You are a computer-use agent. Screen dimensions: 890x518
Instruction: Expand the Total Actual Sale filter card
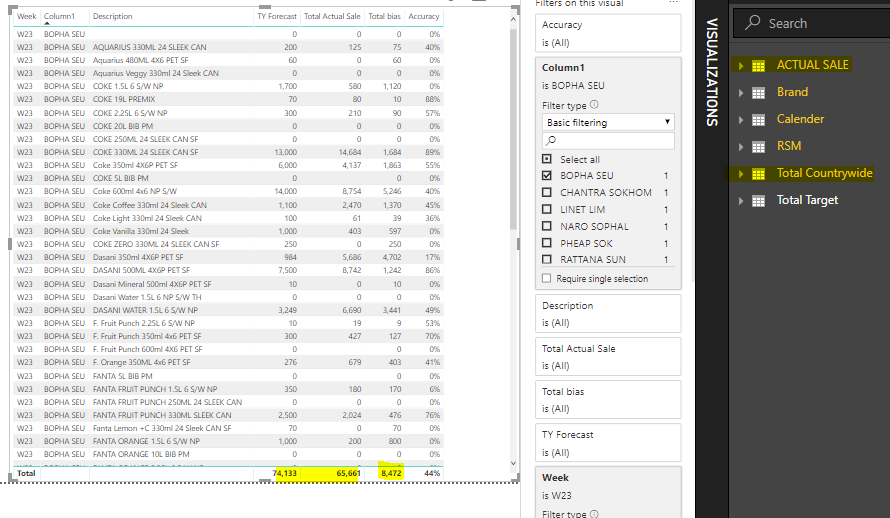pyautogui.click(x=608, y=357)
